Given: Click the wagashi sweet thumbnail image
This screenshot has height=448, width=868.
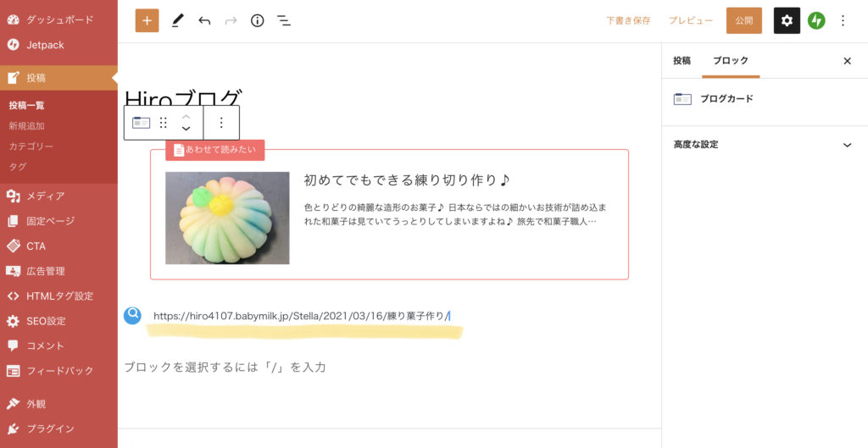Looking at the screenshot, I should coord(227,218).
